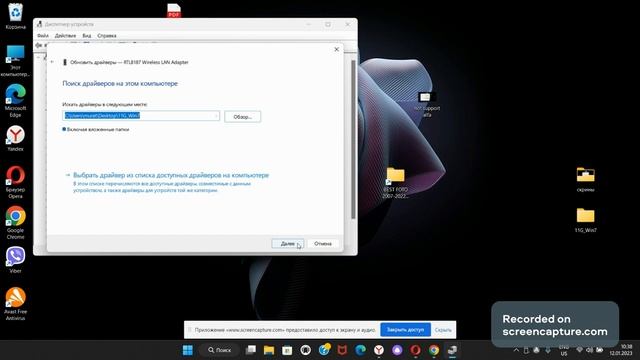Select the Google Chrome desktop shortcut

tap(16, 223)
